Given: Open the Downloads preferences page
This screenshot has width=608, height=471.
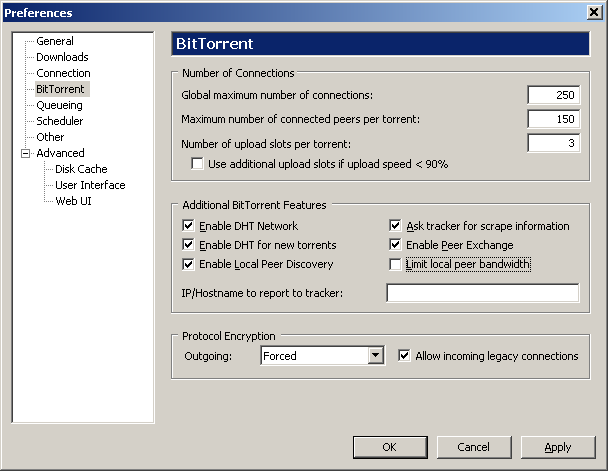Looking at the screenshot, I should point(62,57).
